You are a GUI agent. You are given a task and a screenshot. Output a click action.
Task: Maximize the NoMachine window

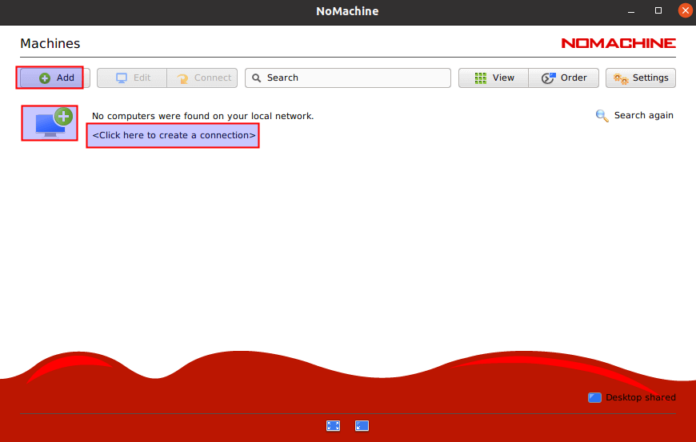pyautogui.click(x=658, y=11)
